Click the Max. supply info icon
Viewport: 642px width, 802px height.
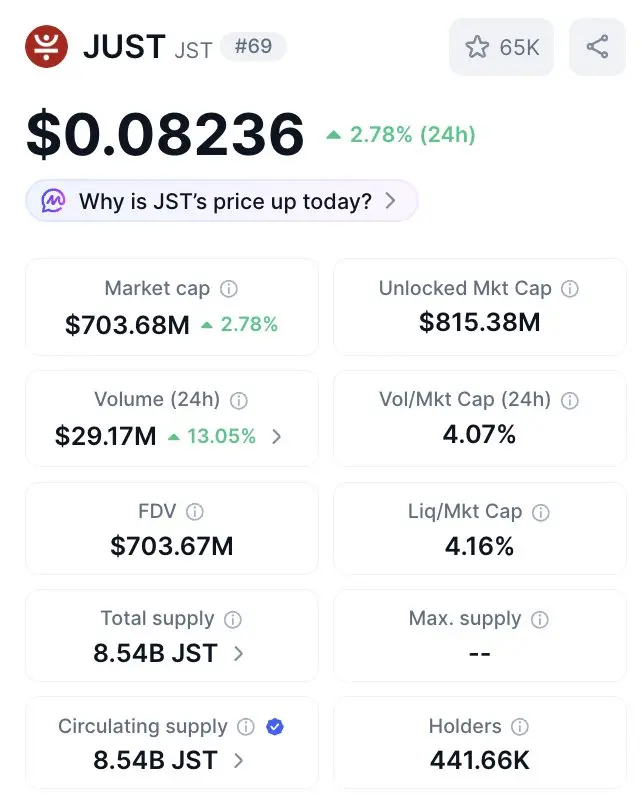pos(540,619)
